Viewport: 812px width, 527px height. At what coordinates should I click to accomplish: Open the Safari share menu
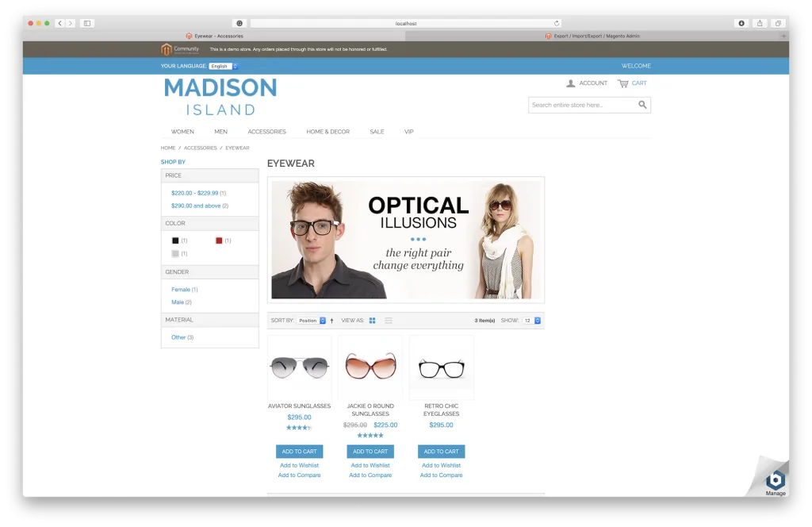pos(760,23)
